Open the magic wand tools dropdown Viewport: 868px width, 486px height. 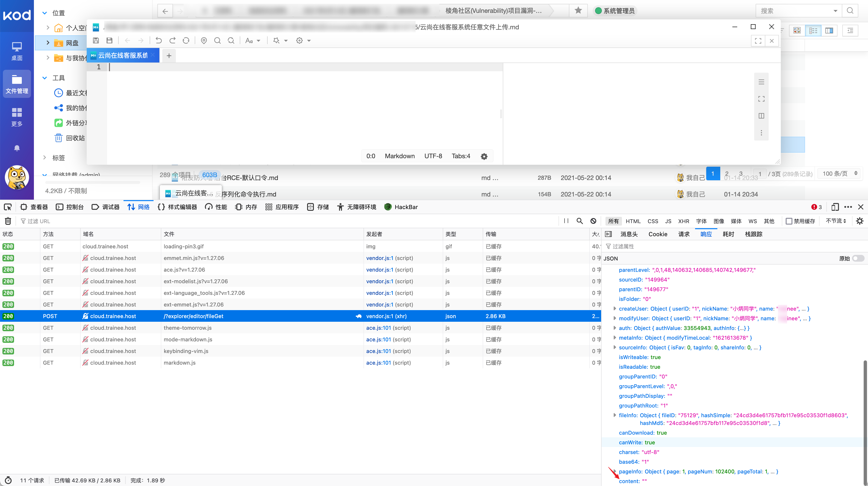tap(280, 40)
